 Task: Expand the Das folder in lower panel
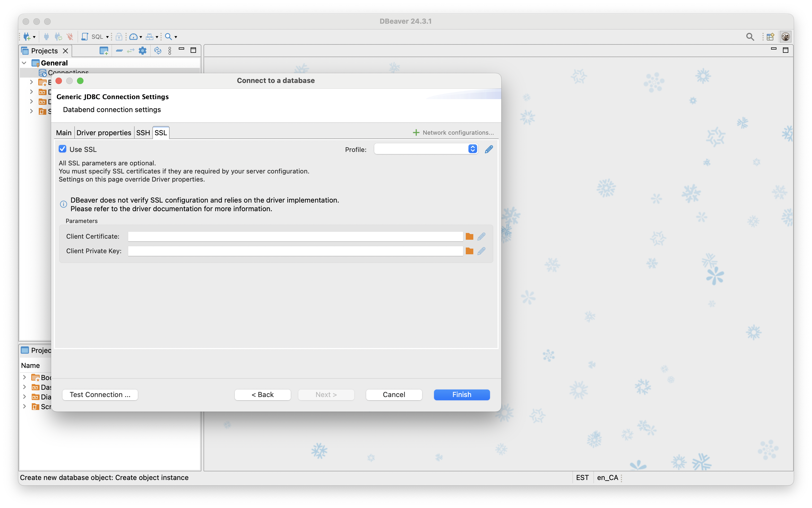click(24, 387)
